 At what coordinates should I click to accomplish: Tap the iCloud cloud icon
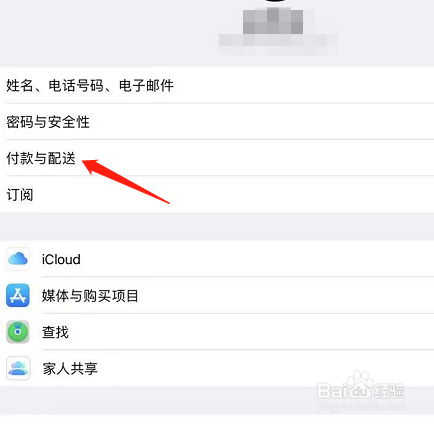tap(18, 259)
